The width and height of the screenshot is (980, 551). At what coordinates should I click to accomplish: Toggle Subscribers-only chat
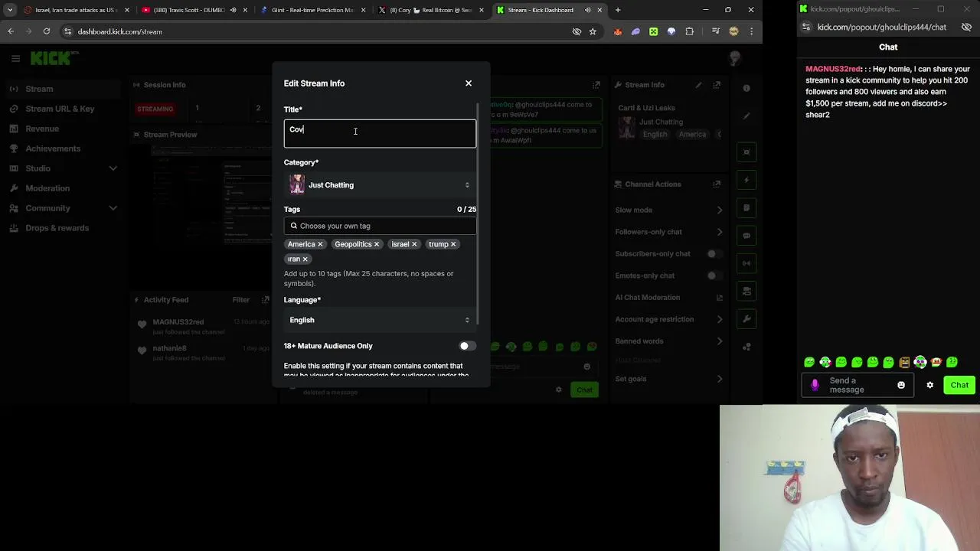[714, 253]
